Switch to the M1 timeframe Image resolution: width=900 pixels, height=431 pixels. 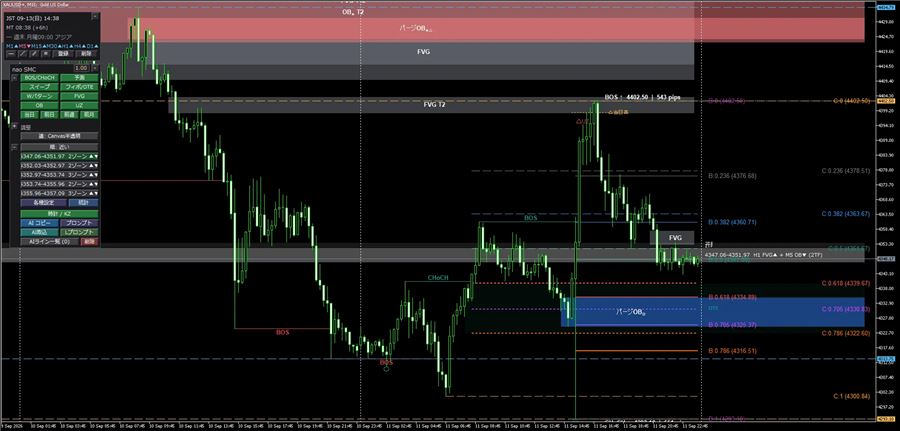click(x=13, y=46)
